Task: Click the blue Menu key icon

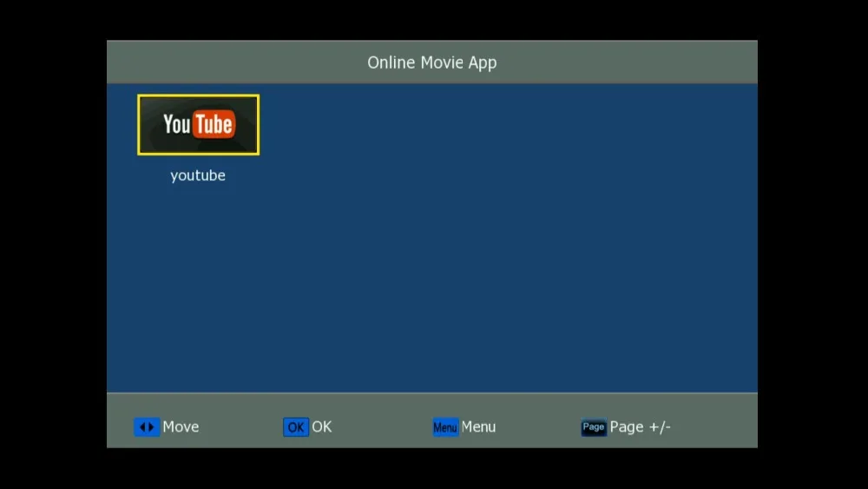Action: coord(445,427)
